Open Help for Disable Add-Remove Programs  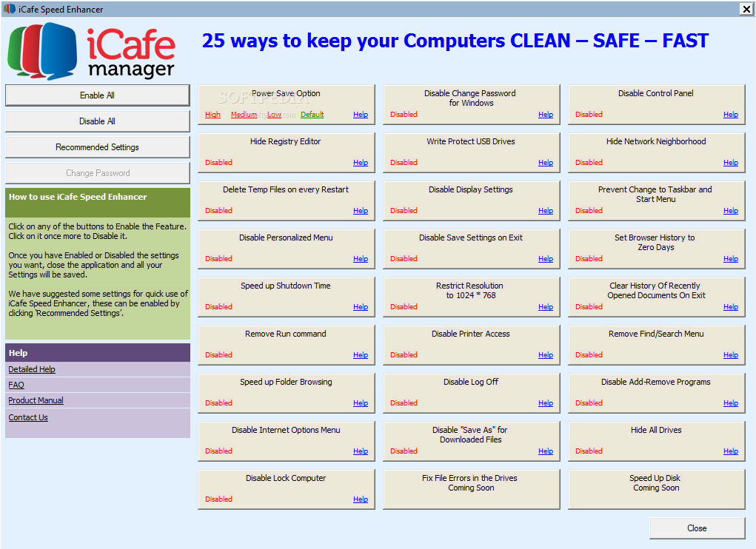[731, 403]
